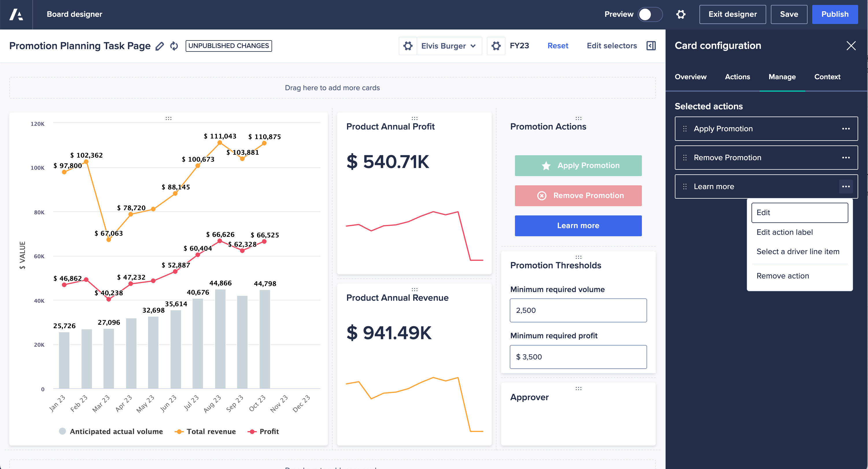
Task: Toggle the Preview switch
Action: [650, 14]
